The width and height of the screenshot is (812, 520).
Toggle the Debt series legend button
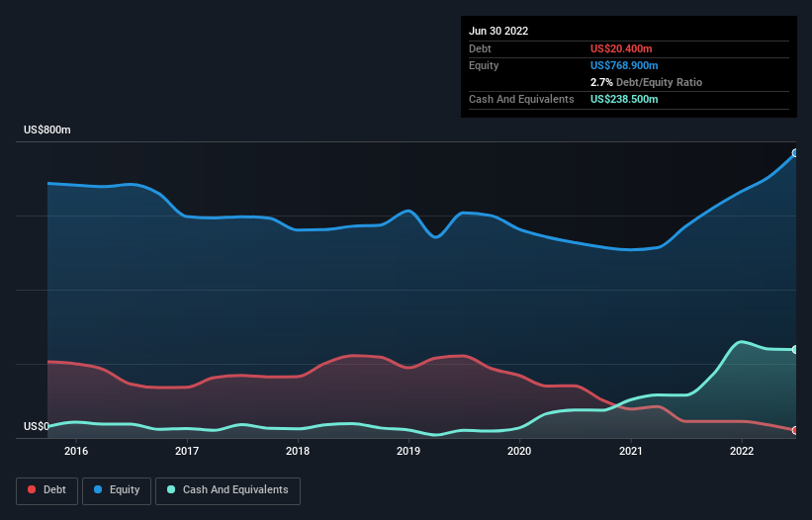point(46,490)
